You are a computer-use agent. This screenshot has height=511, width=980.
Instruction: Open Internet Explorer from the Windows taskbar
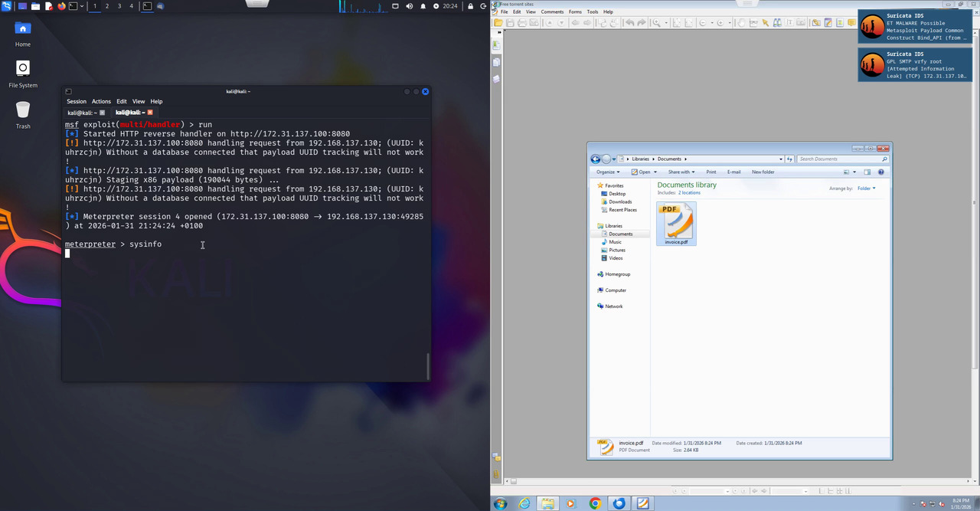click(524, 503)
